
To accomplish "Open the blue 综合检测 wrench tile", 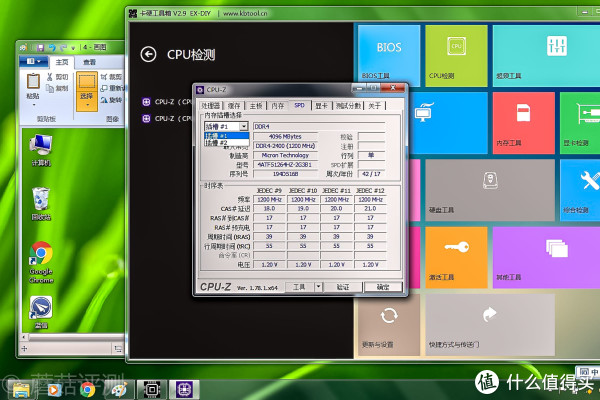I will click(580, 190).
